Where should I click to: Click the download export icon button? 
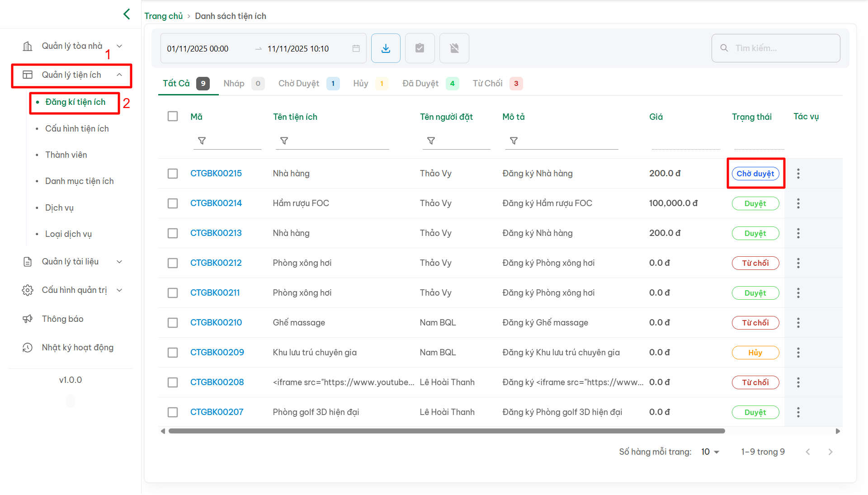coord(386,48)
